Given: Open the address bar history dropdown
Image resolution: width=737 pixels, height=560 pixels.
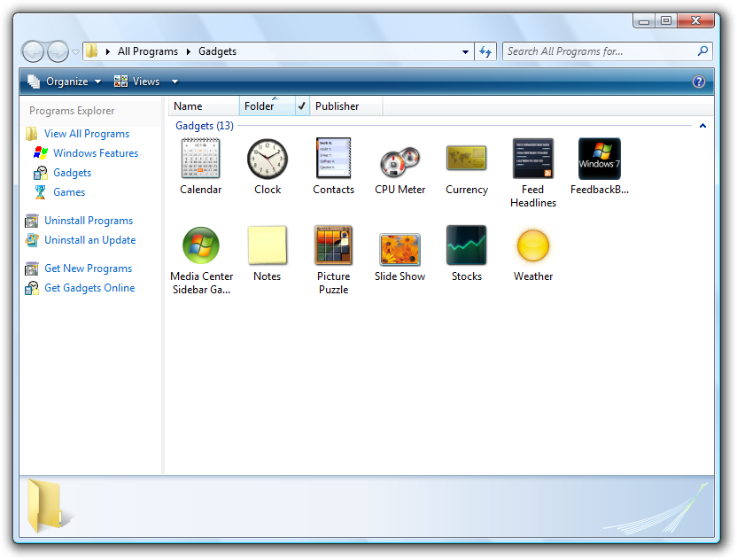Looking at the screenshot, I should click(466, 52).
